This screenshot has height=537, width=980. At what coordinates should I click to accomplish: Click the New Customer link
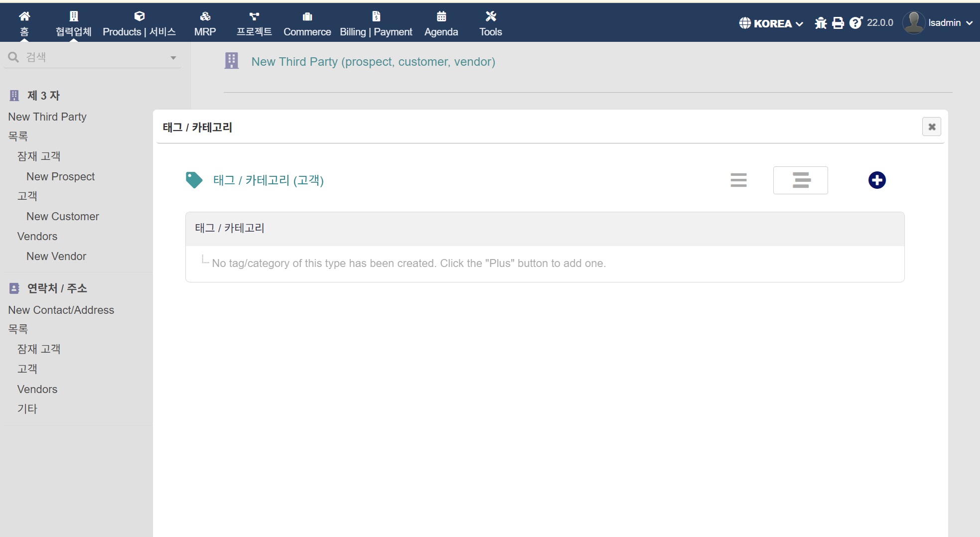(63, 216)
